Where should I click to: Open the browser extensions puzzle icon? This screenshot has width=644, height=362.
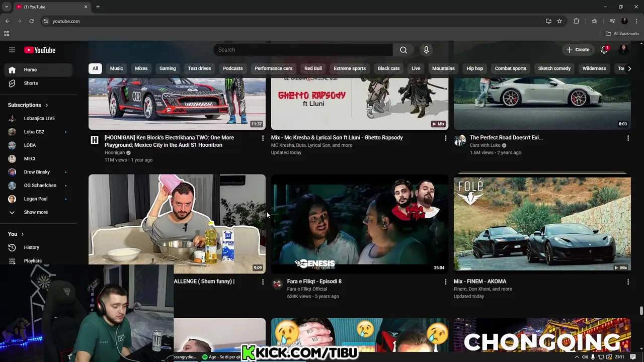pos(577,21)
